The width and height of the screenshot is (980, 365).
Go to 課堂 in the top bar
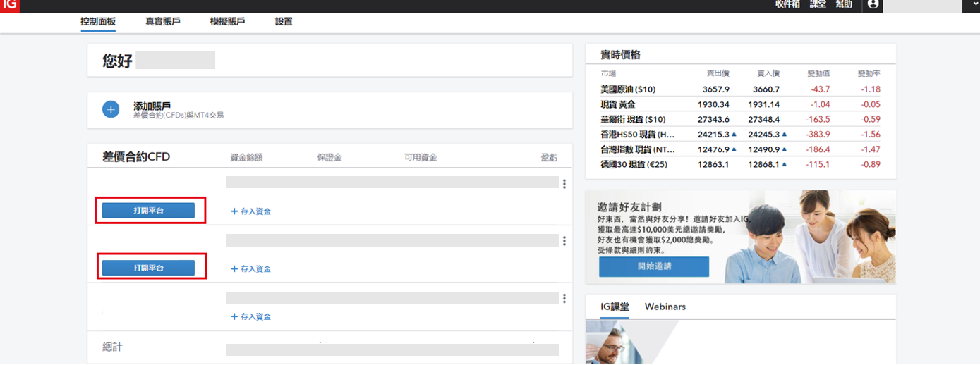tap(818, 4)
